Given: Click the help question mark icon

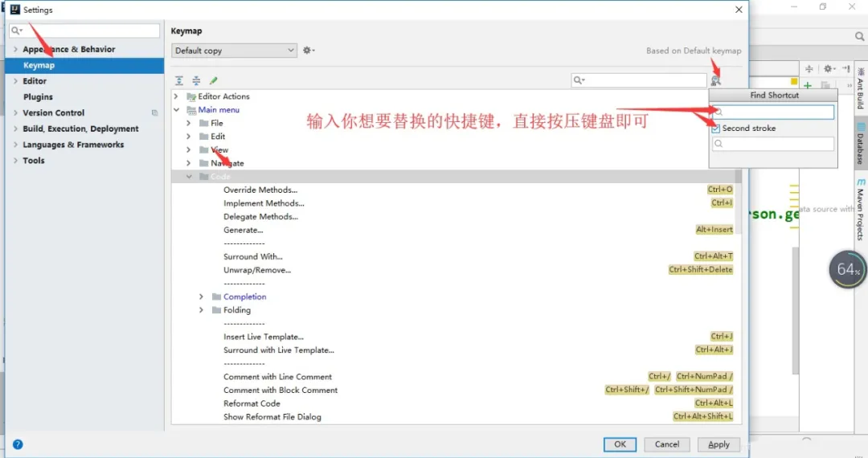Looking at the screenshot, I should click(18, 444).
